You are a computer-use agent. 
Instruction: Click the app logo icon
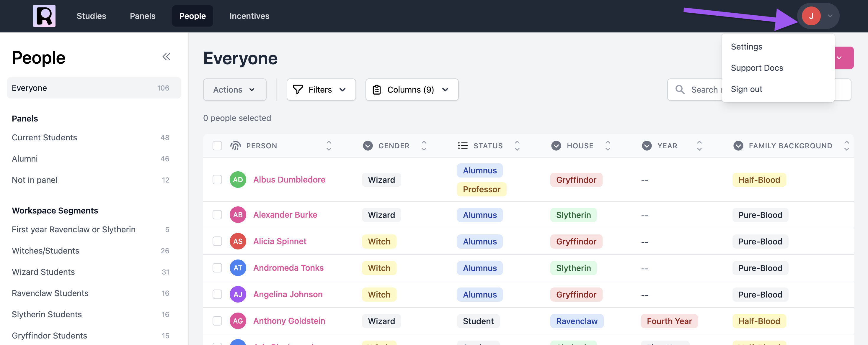(x=44, y=16)
